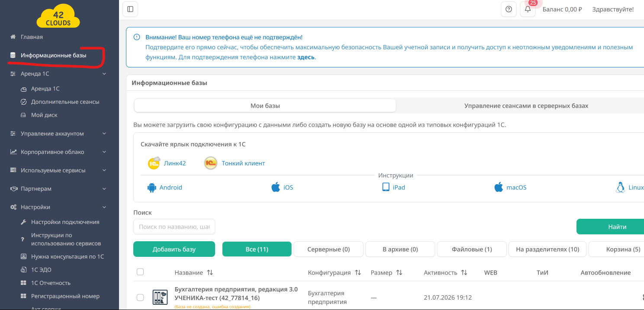The height and width of the screenshot is (310, 644).
Task: Focus the Поиск по названию input field
Action: [x=174, y=227]
